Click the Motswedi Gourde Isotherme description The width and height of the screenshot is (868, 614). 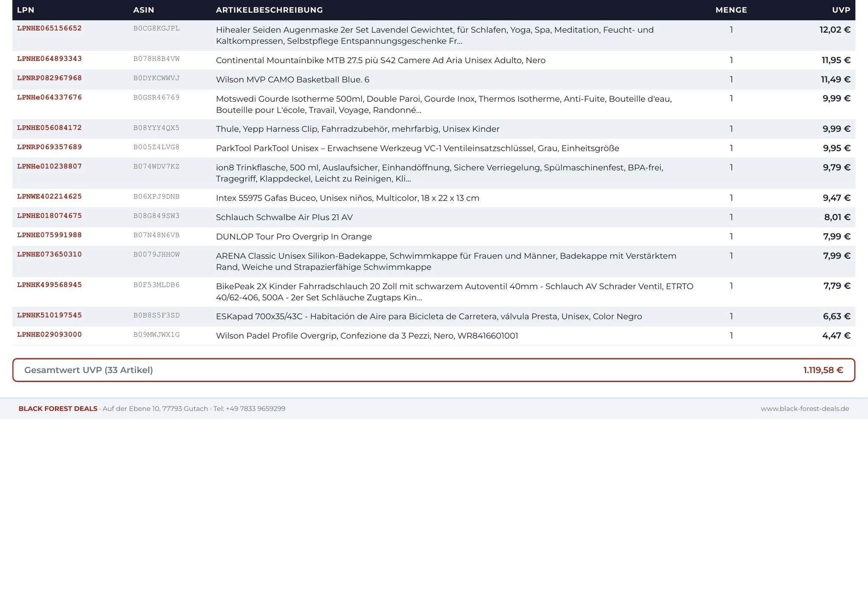click(x=444, y=104)
